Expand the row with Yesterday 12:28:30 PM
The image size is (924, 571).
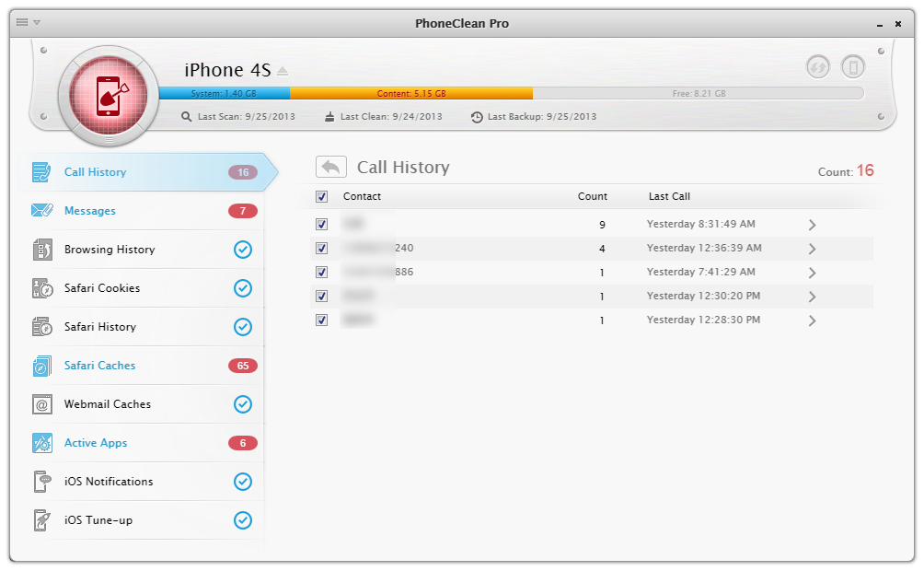coord(812,320)
